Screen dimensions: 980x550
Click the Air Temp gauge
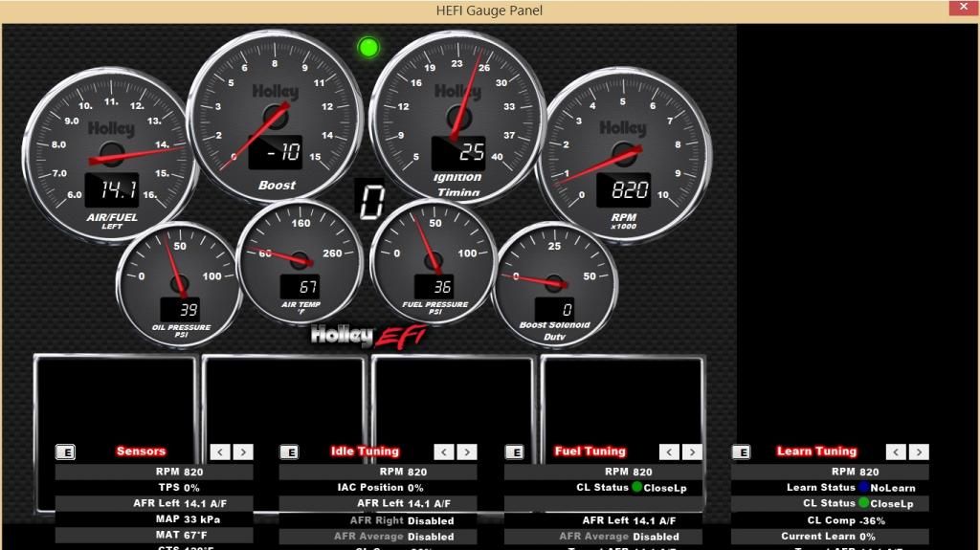300,262
